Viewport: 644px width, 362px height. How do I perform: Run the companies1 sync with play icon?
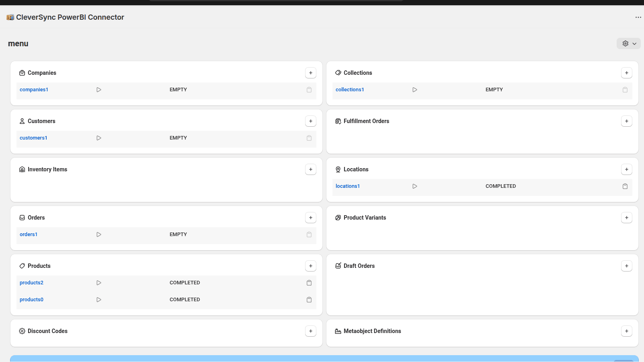pyautogui.click(x=99, y=90)
